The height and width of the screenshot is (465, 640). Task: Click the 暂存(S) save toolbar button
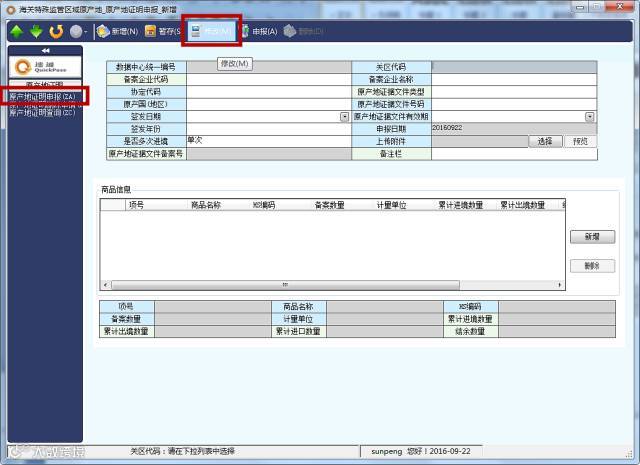(162, 31)
